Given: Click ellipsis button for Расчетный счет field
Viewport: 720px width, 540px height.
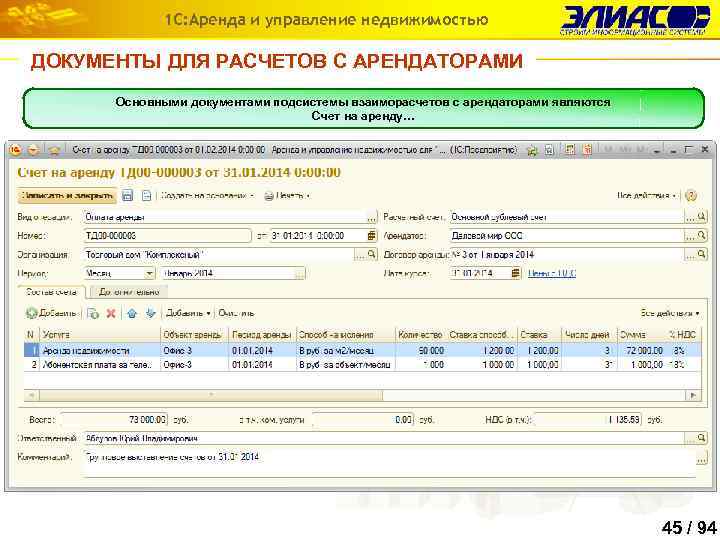Looking at the screenshot, I should pos(690,217).
